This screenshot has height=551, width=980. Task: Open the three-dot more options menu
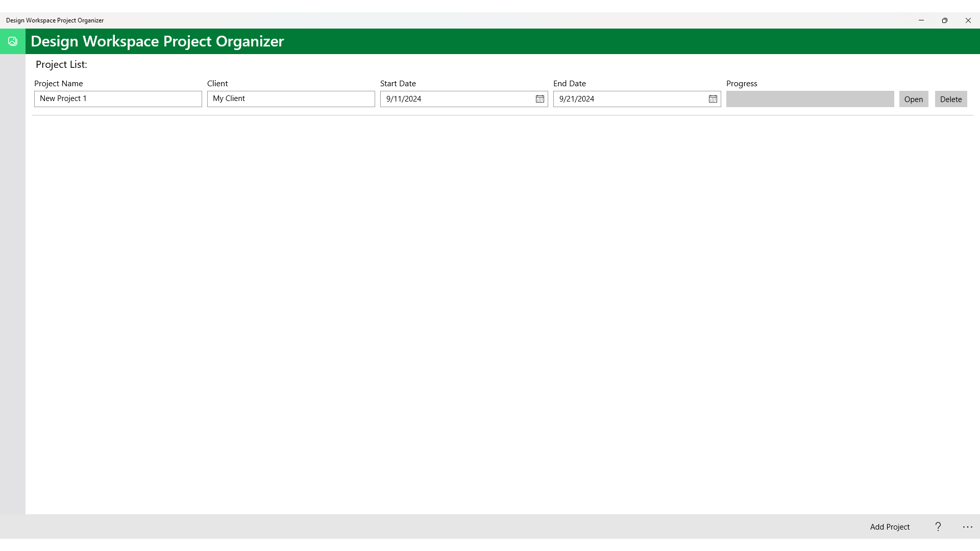point(967,527)
